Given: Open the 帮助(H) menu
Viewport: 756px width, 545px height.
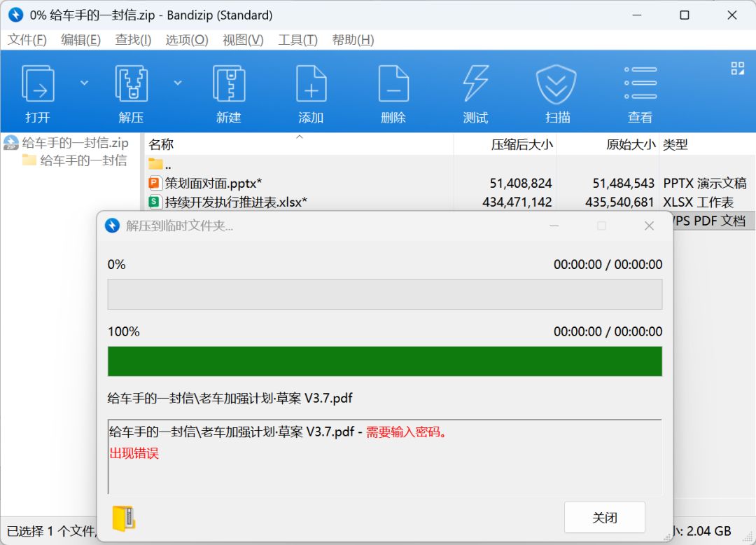Looking at the screenshot, I should pyautogui.click(x=353, y=39).
